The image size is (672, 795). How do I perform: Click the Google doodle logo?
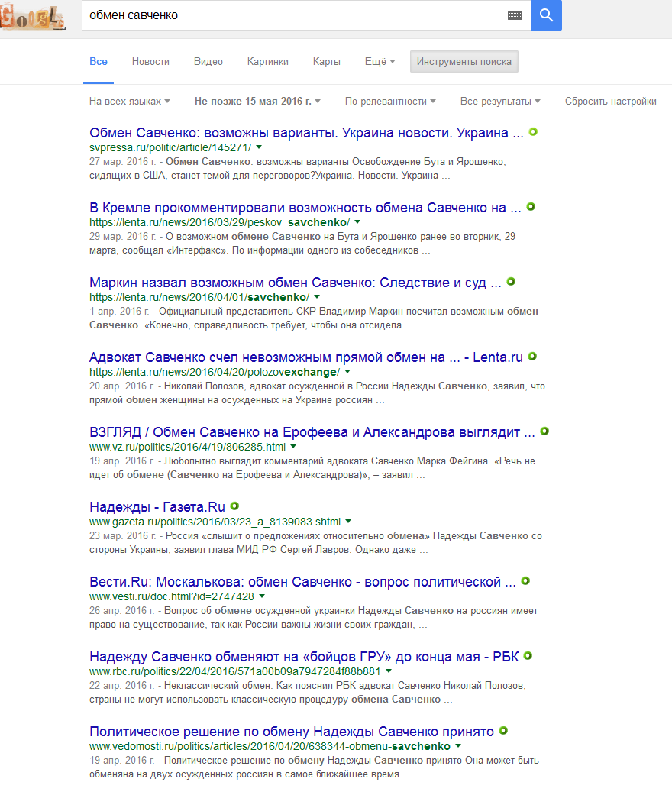33,16
